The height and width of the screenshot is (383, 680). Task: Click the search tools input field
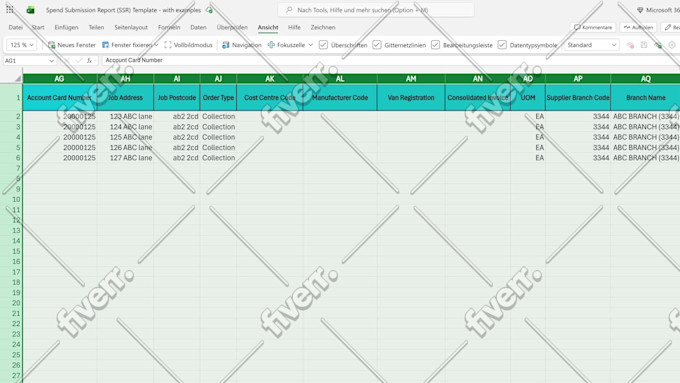(x=376, y=10)
